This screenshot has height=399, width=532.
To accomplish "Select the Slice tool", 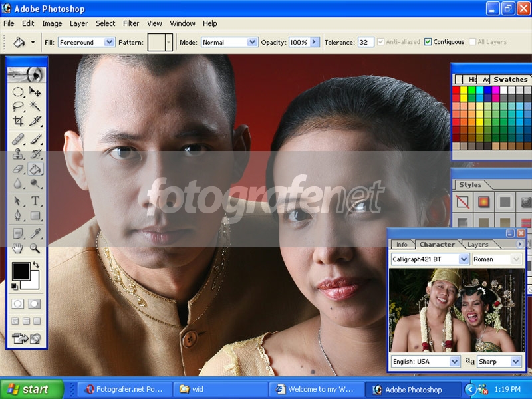I will pyautogui.click(x=35, y=121).
